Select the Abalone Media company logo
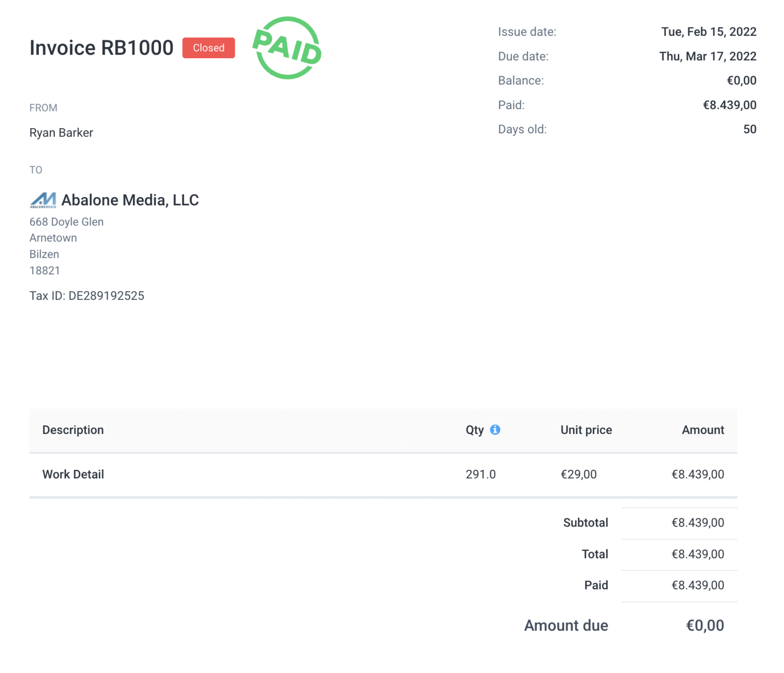The height and width of the screenshot is (673, 784). pos(43,200)
